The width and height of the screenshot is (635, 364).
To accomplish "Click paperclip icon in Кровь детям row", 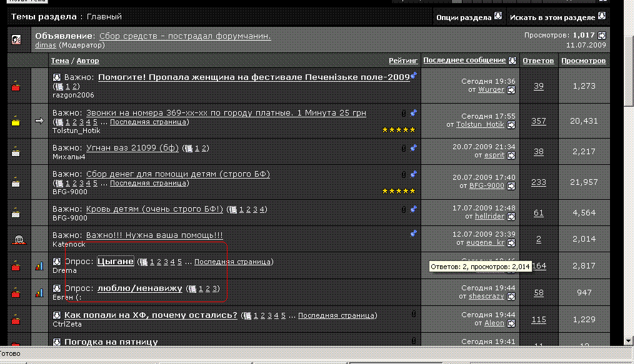I will pos(403,210).
